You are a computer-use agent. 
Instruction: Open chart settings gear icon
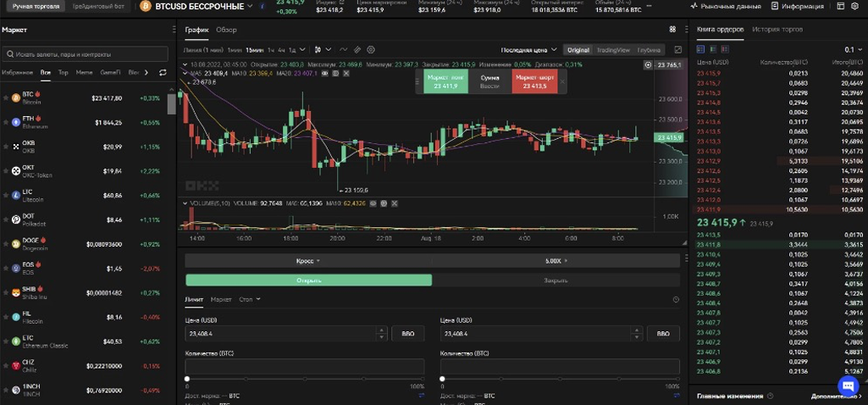click(371, 50)
